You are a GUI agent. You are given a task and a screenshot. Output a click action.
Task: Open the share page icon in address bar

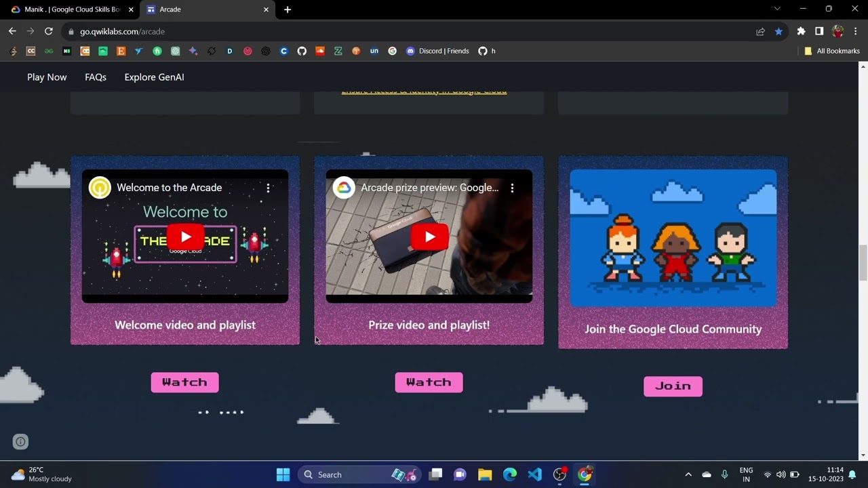tap(761, 31)
